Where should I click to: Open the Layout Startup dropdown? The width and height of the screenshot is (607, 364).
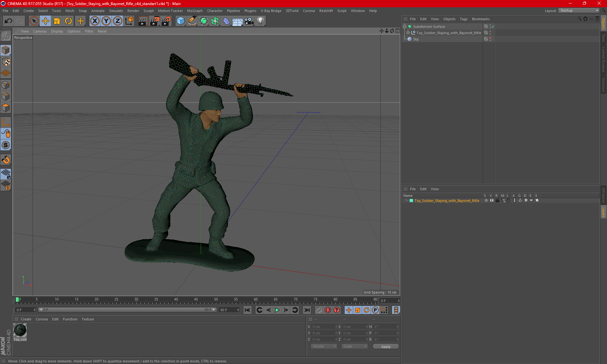coord(579,10)
